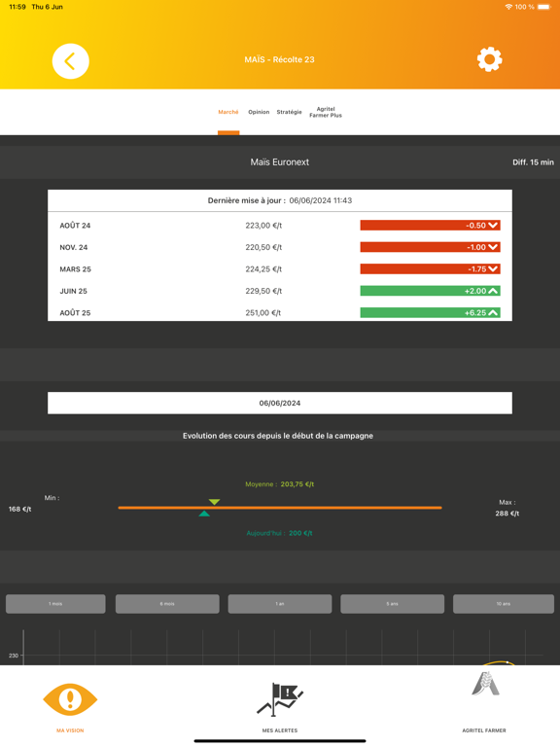560x747 pixels.
Task: Click the Aujourd'hui 200 €/t label
Action: pyautogui.click(x=280, y=533)
